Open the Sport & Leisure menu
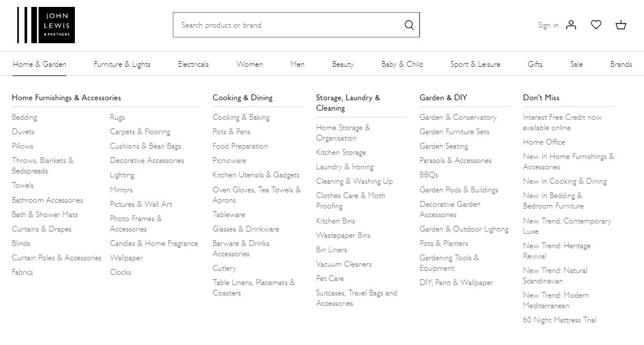 coord(475,65)
